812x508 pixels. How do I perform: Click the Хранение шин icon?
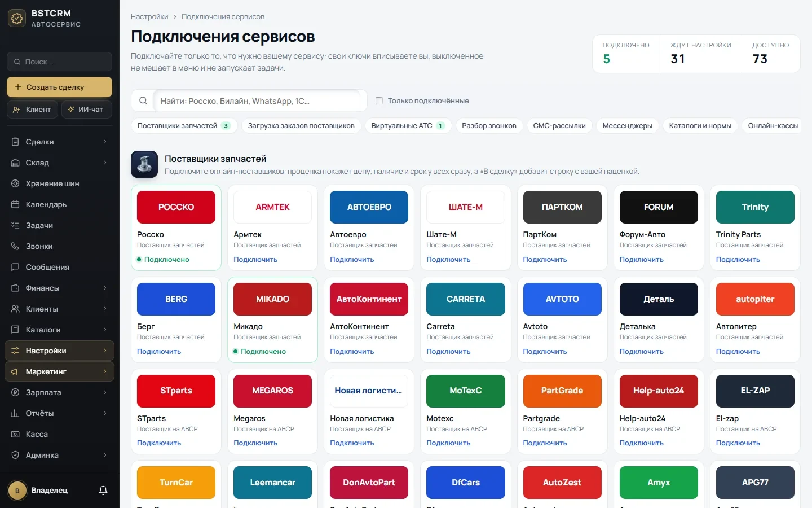(15, 183)
